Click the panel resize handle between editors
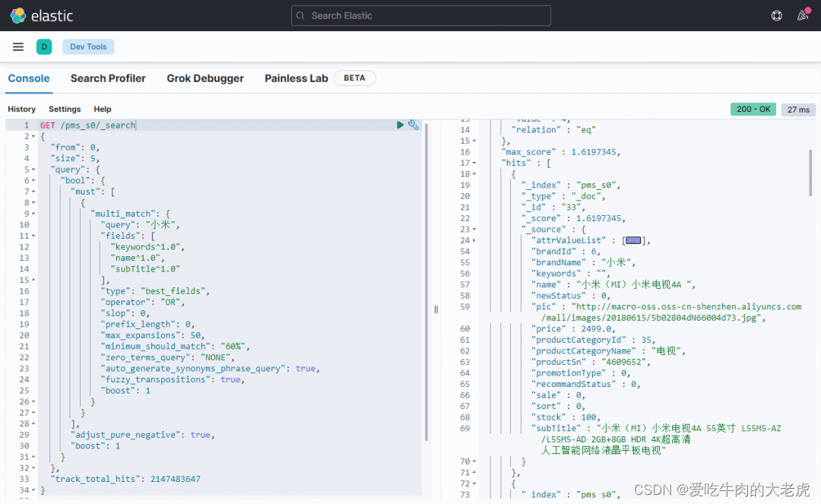The image size is (821, 504). click(436, 309)
